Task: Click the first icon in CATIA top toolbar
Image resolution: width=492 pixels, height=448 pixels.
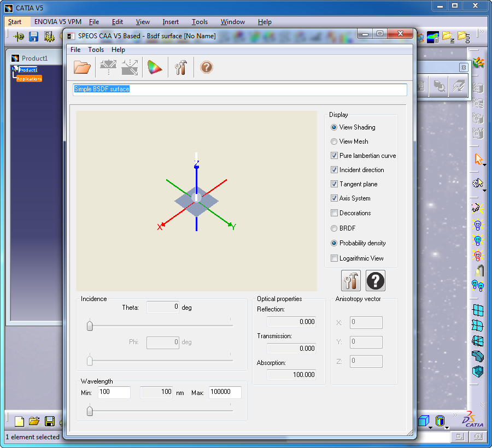Action: [x=19, y=37]
